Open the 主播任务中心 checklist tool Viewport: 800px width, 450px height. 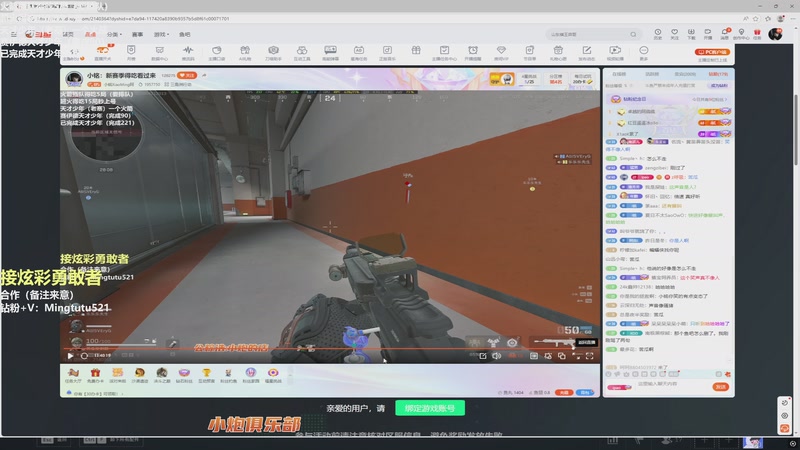[x=444, y=53]
